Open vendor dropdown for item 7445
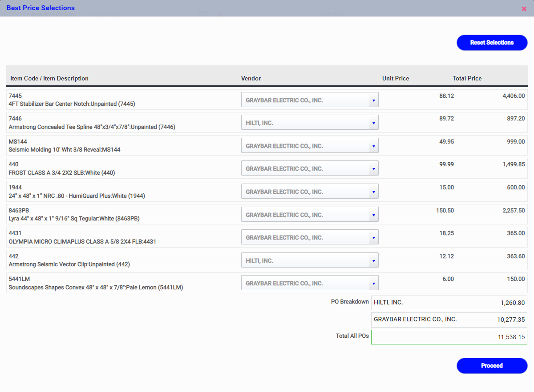The height and width of the screenshot is (392, 534). click(310, 100)
